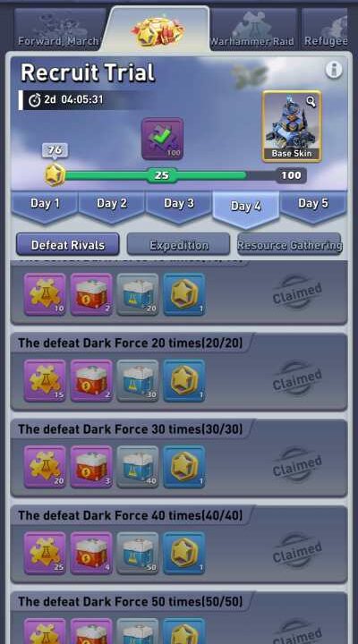Tap the blue flask chest in 30 times row

[138, 467]
